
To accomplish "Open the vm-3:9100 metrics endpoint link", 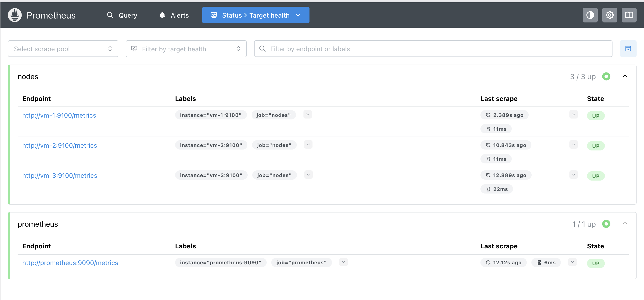I will point(60,175).
